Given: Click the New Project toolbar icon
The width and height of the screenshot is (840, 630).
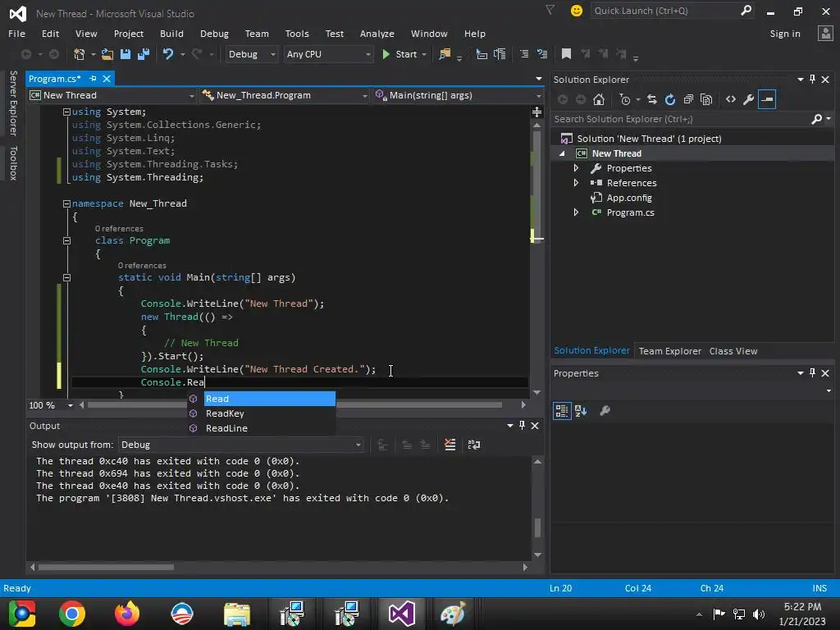Looking at the screenshot, I should pyautogui.click(x=80, y=54).
